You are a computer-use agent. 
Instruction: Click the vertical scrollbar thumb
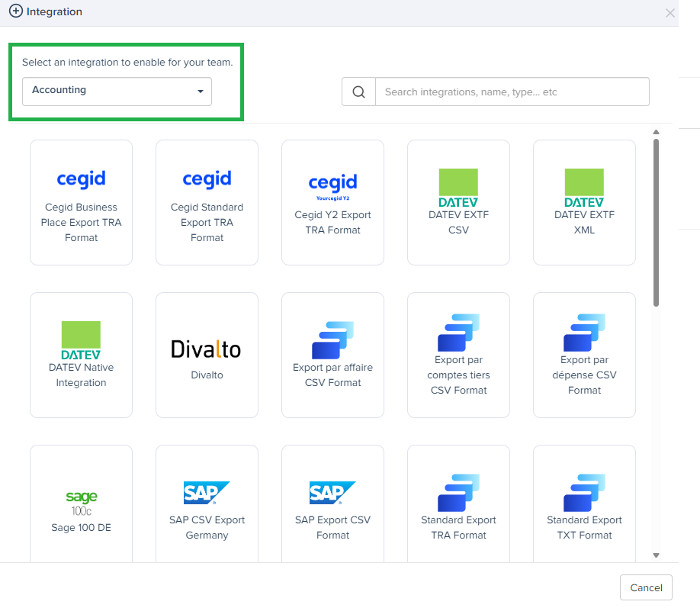click(656, 221)
